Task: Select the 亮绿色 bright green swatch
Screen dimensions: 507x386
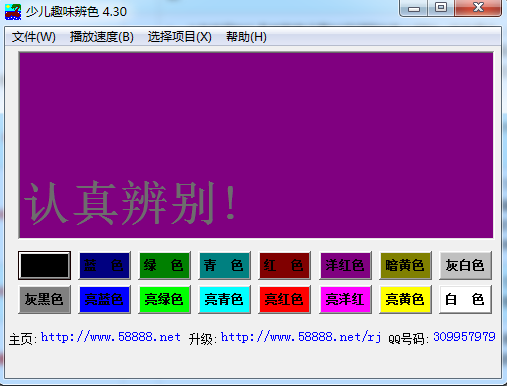Action: click(x=164, y=299)
